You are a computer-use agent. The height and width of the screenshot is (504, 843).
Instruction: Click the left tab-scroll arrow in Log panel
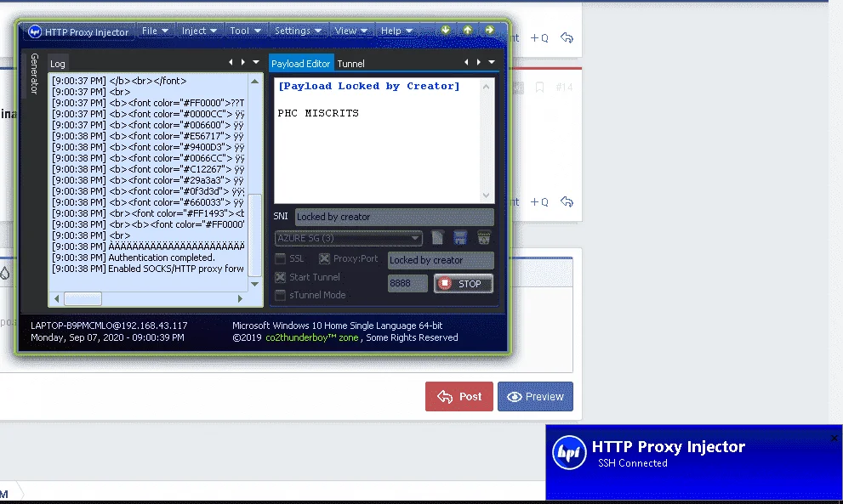[x=231, y=62]
